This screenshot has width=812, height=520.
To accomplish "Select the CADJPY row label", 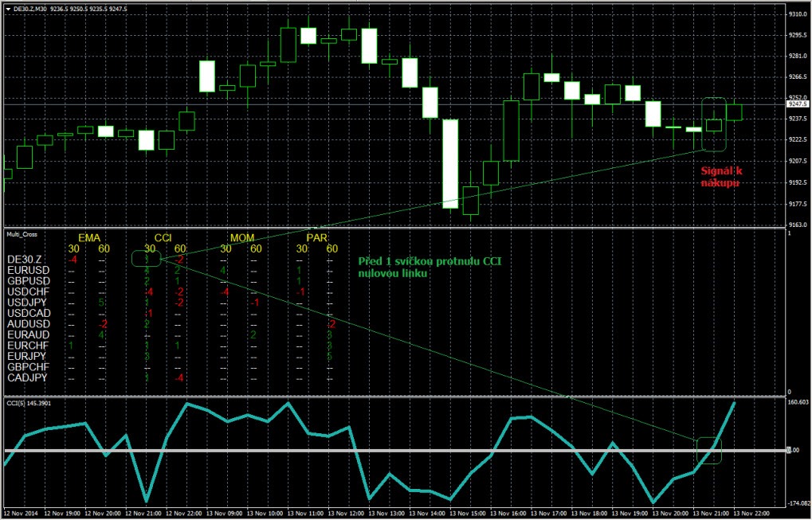I will coord(27,378).
